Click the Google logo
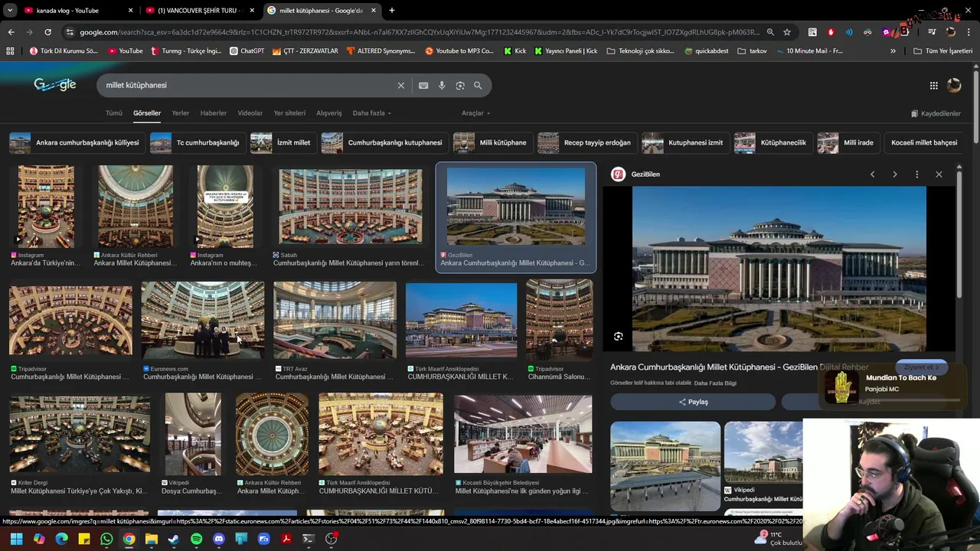Screen dimensions: 980x551 click(55, 85)
